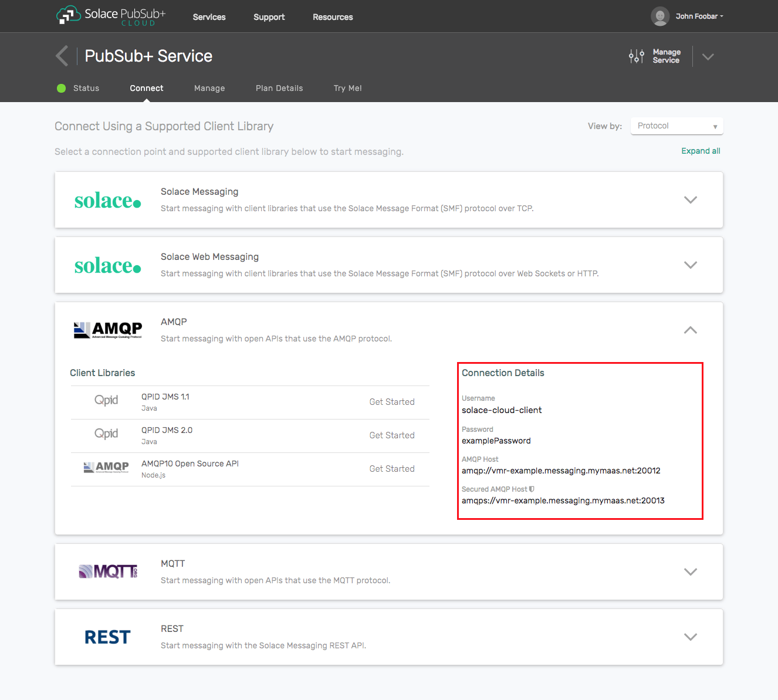Click the MQTT logo

click(x=108, y=572)
